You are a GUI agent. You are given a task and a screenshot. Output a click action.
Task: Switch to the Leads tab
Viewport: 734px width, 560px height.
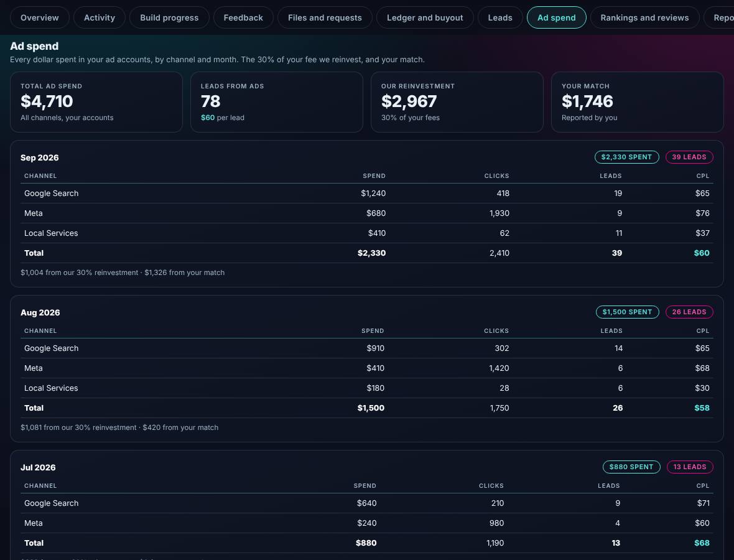tap(500, 18)
